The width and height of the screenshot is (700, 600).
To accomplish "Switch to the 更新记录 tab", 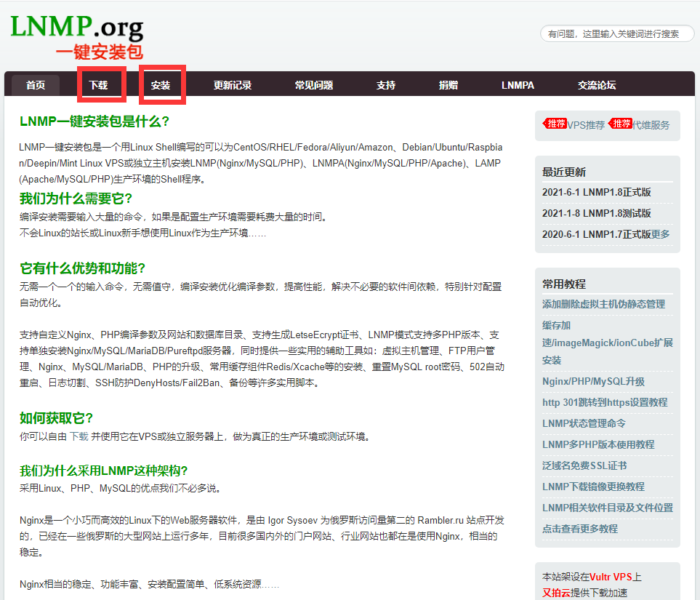I will coord(232,85).
